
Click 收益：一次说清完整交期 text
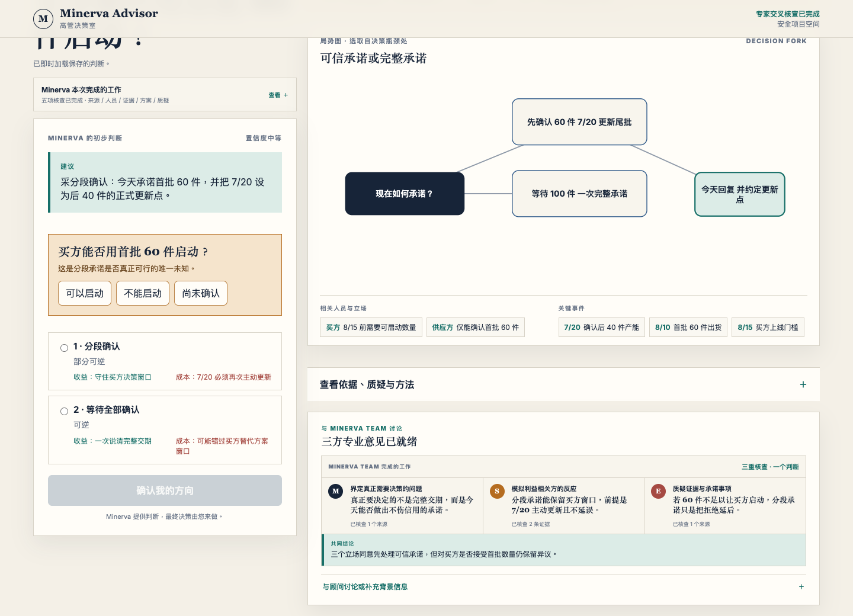[113, 441]
